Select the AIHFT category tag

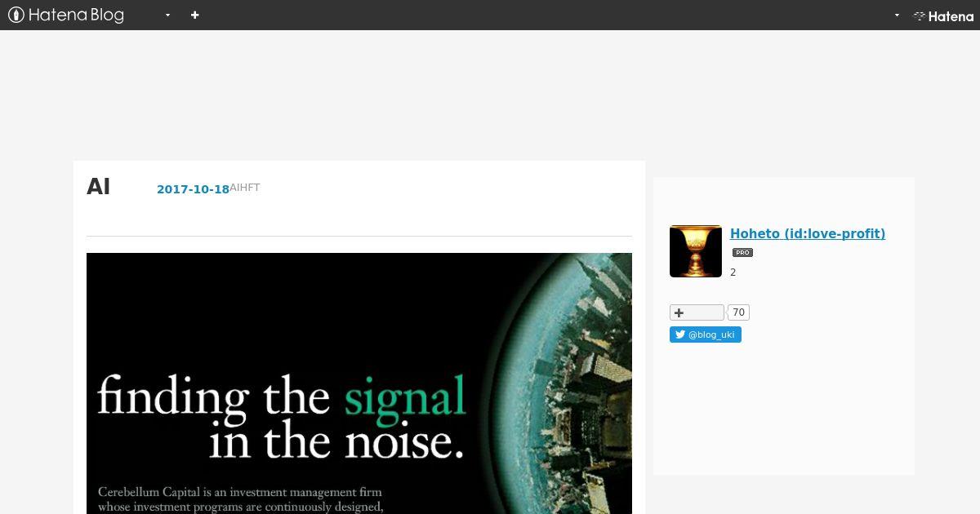coord(245,188)
